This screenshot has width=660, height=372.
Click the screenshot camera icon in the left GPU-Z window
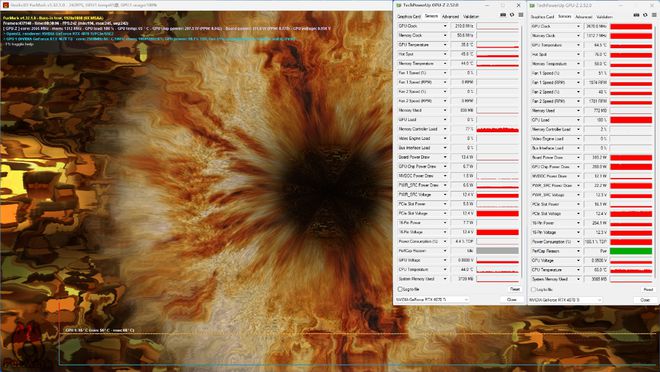(x=503, y=15)
